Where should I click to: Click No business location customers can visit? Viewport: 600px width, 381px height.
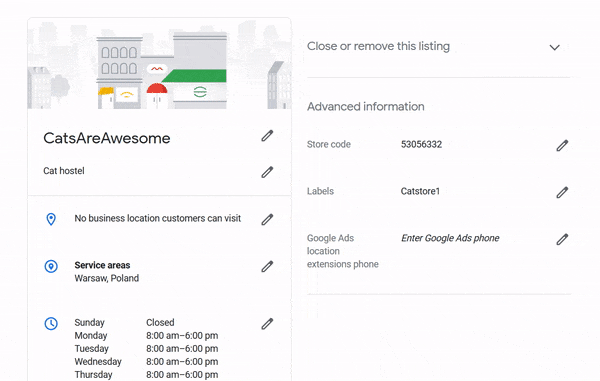(x=158, y=218)
